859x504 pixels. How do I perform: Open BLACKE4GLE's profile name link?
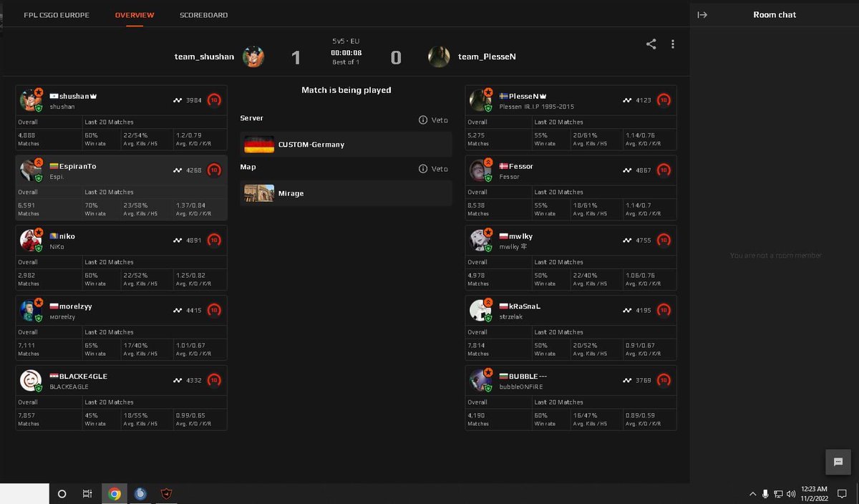pyautogui.click(x=83, y=377)
